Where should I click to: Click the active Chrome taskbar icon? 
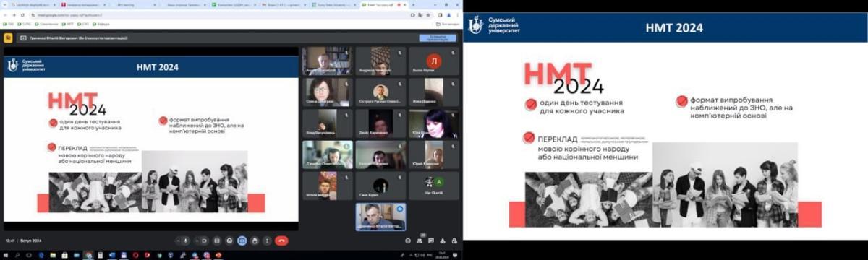(x=89, y=254)
